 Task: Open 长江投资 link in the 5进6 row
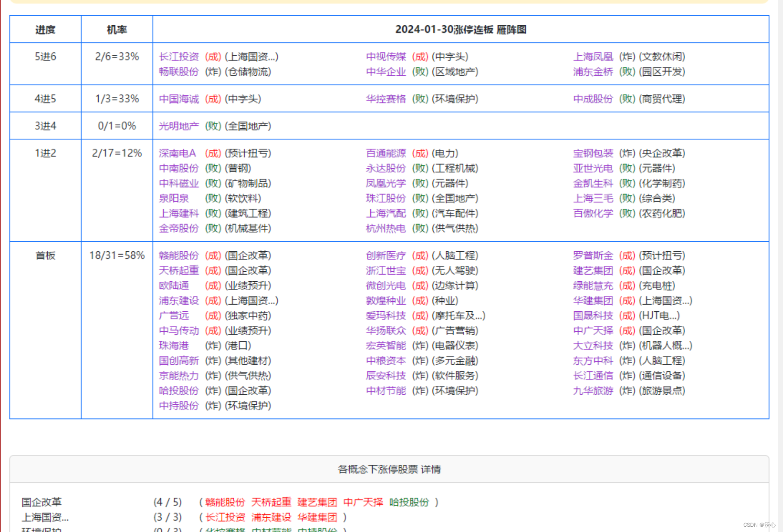point(178,57)
